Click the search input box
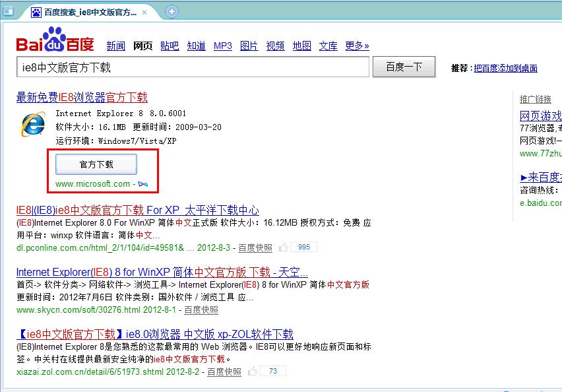This screenshot has width=562, height=392. [193, 67]
